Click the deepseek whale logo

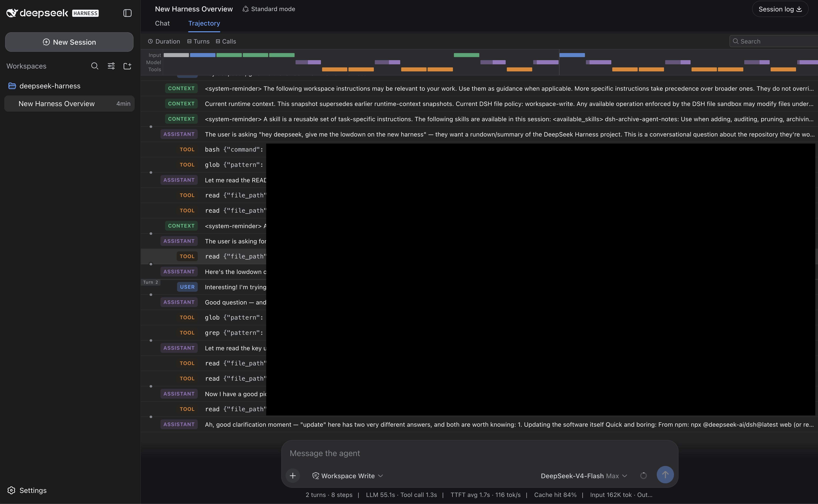(12, 13)
